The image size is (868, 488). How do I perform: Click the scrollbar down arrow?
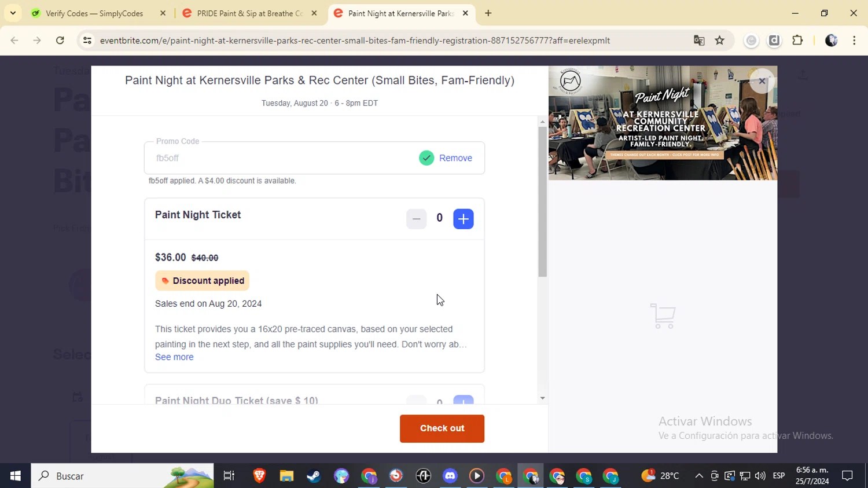(x=542, y=398)
